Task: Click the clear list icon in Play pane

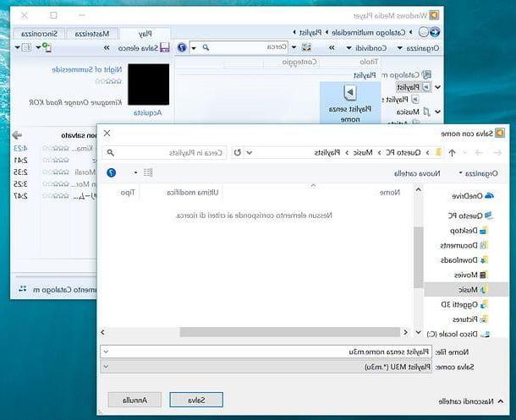Action: click(47, 47)
